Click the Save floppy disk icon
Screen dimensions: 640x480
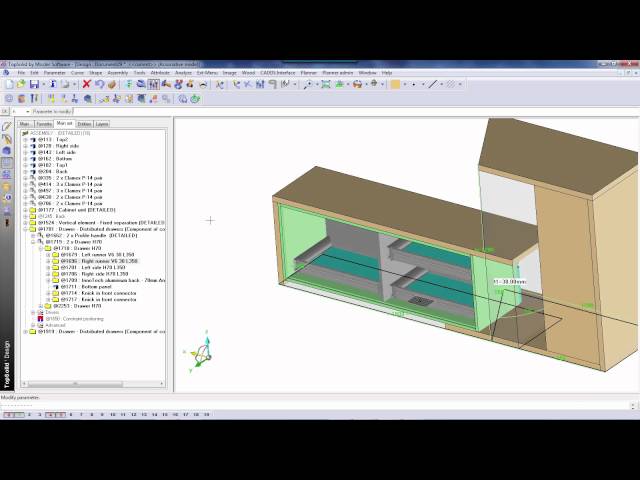(36, 85)
